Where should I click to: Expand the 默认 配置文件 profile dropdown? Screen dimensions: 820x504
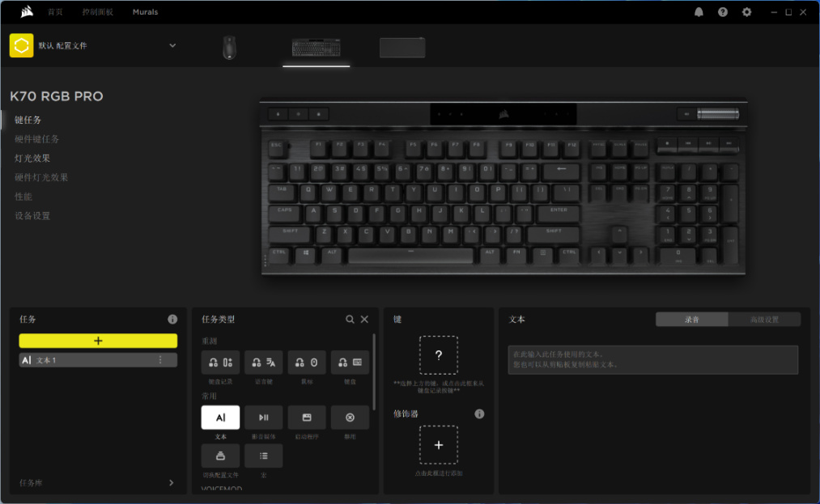click(172, 45)
